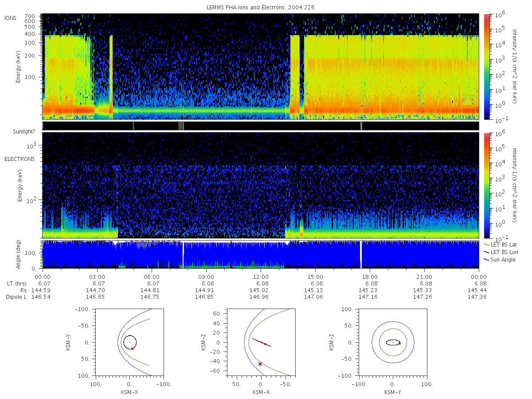Click the 'Dipole L' row label
532x399 pixels.
pyautogui.click(x=16, y=297)
